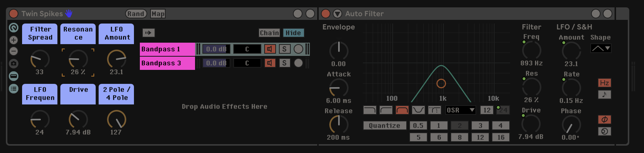
Task: Click the Chain selector button
Action: (x=269, y=33)
